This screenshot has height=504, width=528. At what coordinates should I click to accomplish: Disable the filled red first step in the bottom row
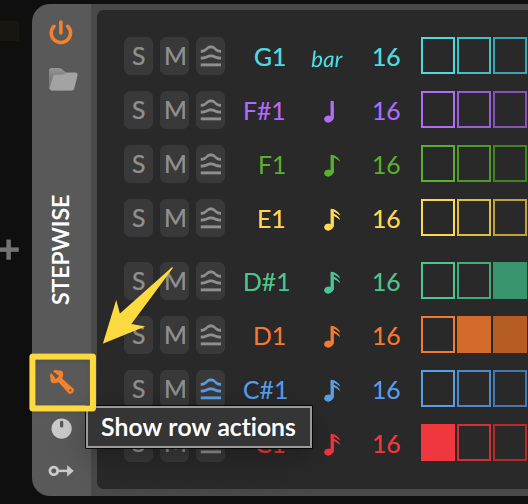[x=438, y=442]
